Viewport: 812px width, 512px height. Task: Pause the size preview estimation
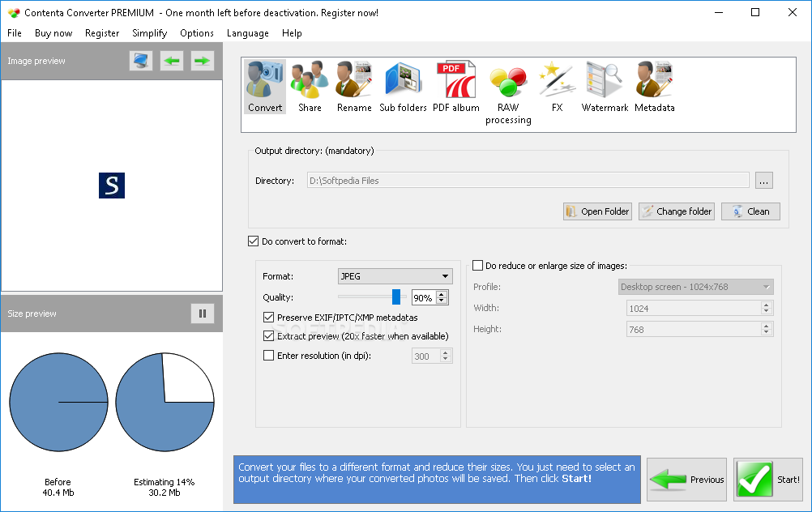pos(203,314)
